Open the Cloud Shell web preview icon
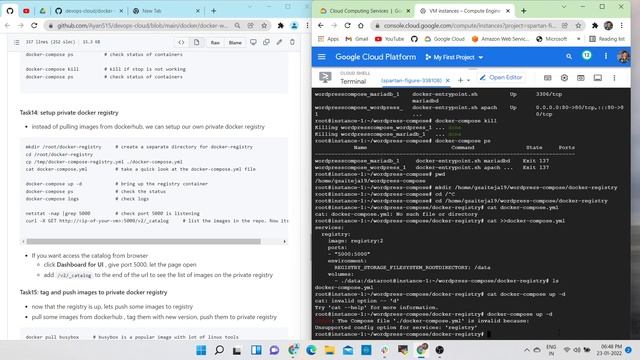640x360 pixels. coord(580,78)
